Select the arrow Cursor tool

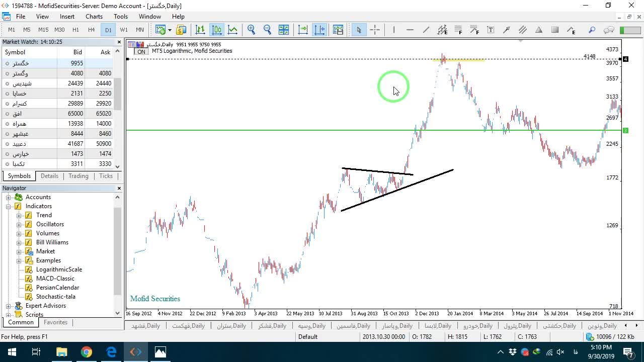coord(359,30)
